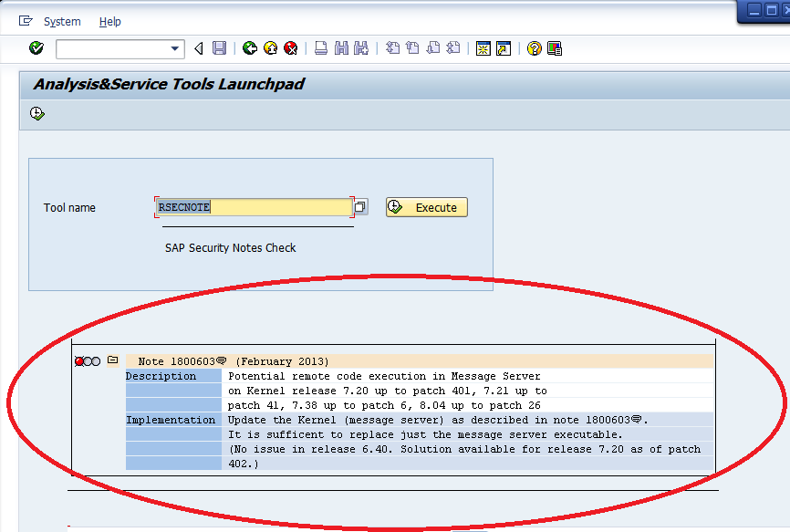790x532 pixels.
Task: Click the Find Next binoculars icon
Action: click(x=361, y=48)
